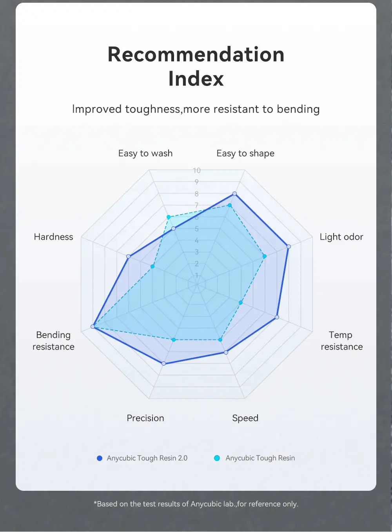Select the dark blue Precision data point
The width and height of the screenshot is (392, 532).
tap(164, 364)
